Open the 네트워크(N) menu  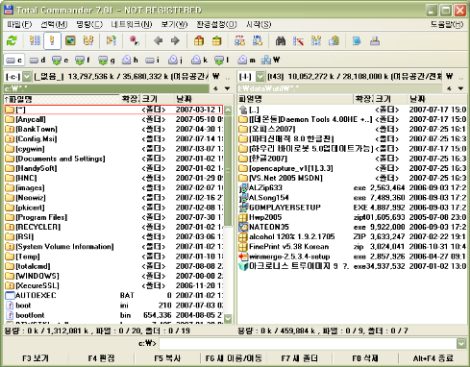click(131, 24)
